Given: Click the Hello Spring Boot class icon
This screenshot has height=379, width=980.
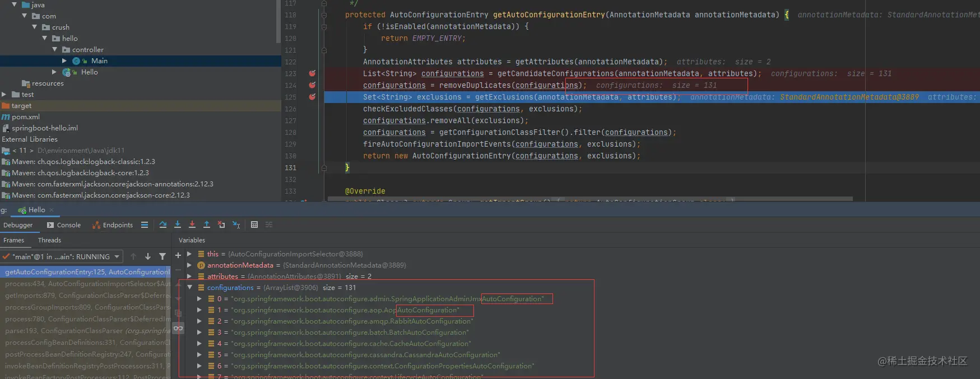Looking at the screenshot, I should pos(67,72).
